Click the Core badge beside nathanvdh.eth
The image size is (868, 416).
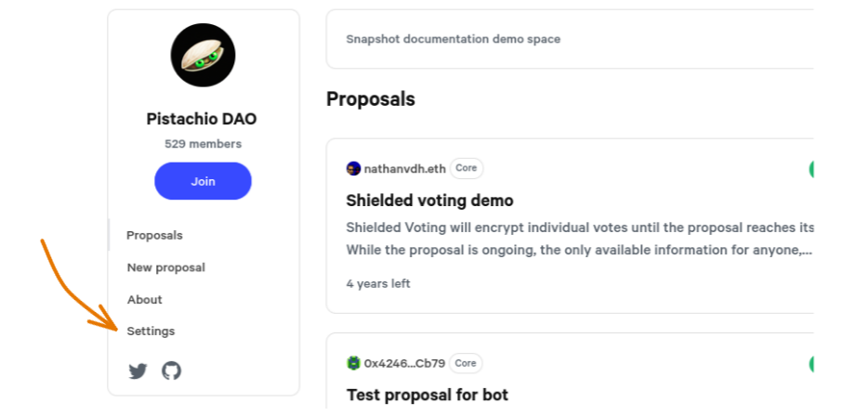[x=467, y=169]
